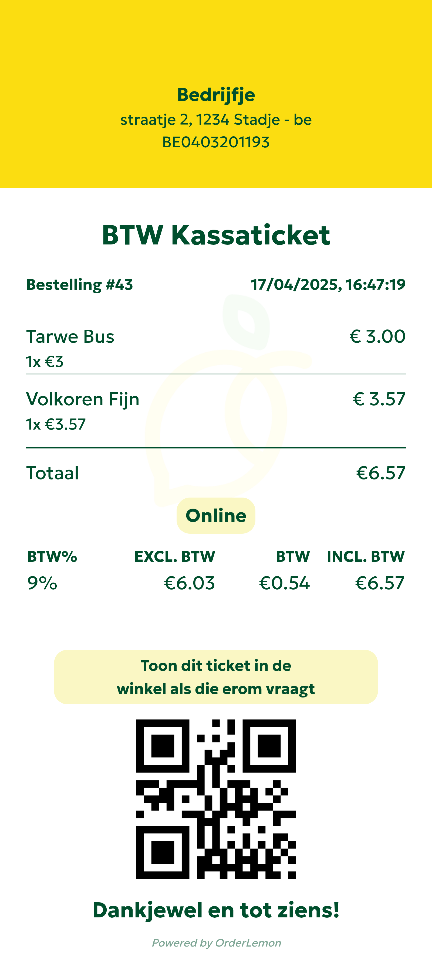Click the Bedrijfje company name
The image size is (432, 980).
tap(216, 95)
